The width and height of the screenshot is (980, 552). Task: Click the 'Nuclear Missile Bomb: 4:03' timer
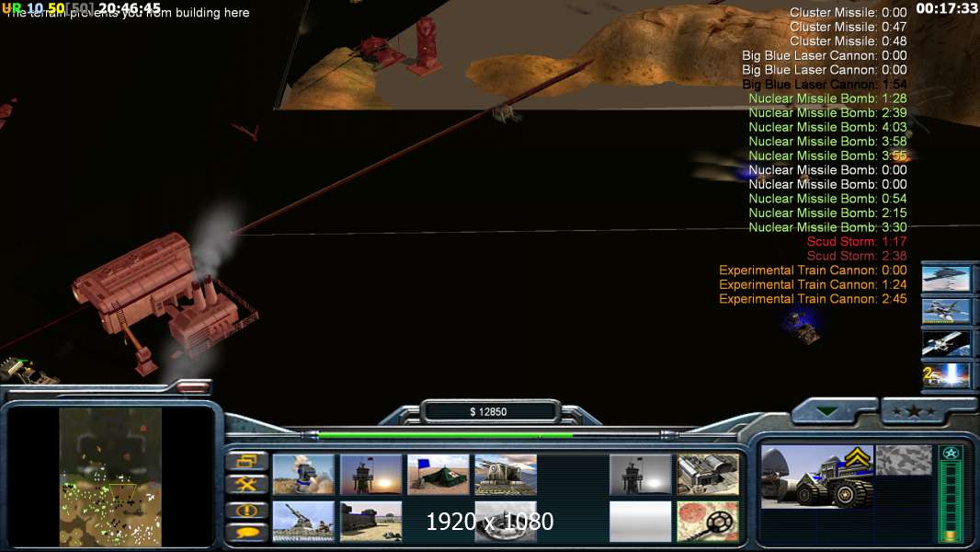(x=827, y=128)
